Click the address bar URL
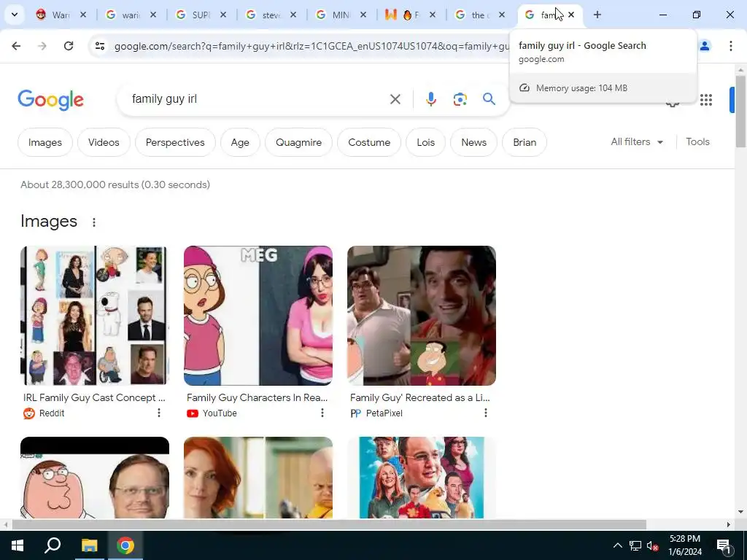Viewport: 747px width, 560px height. pyautogui.click(x=311, y=46)
